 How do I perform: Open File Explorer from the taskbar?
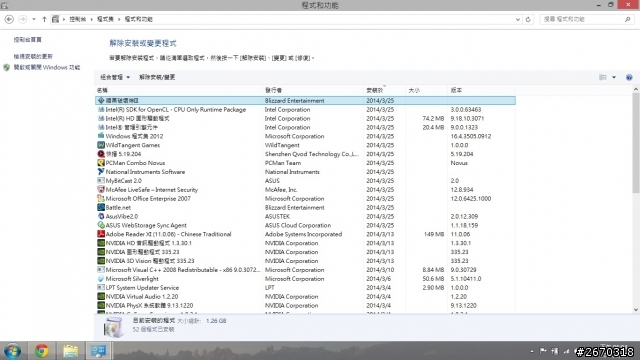click(x=70, y=351)
